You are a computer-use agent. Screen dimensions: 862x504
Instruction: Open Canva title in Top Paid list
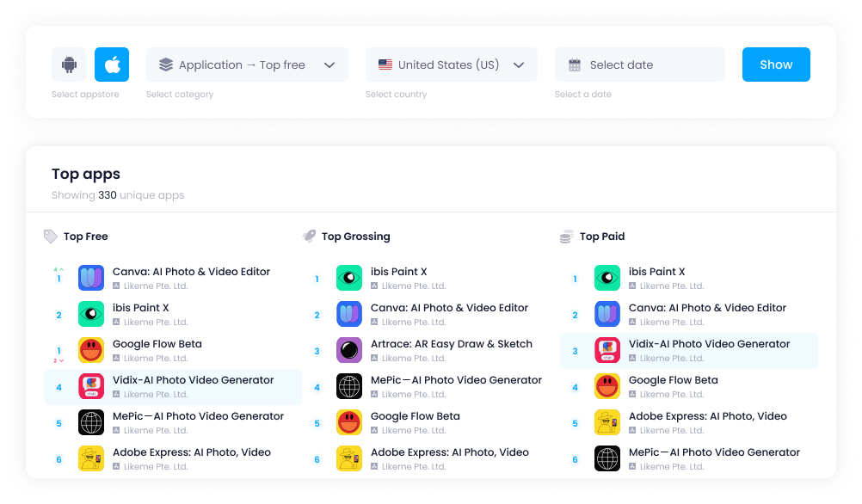pyautogui.click(x=707, y=308)
